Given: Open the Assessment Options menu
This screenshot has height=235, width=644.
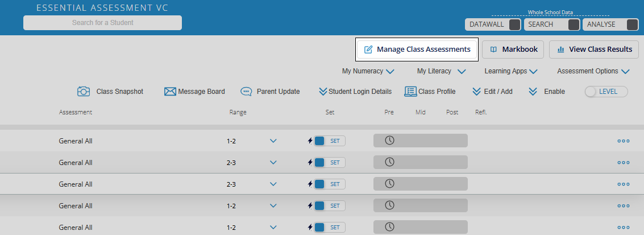Looking at the screenshot, I should click(593, 71).
